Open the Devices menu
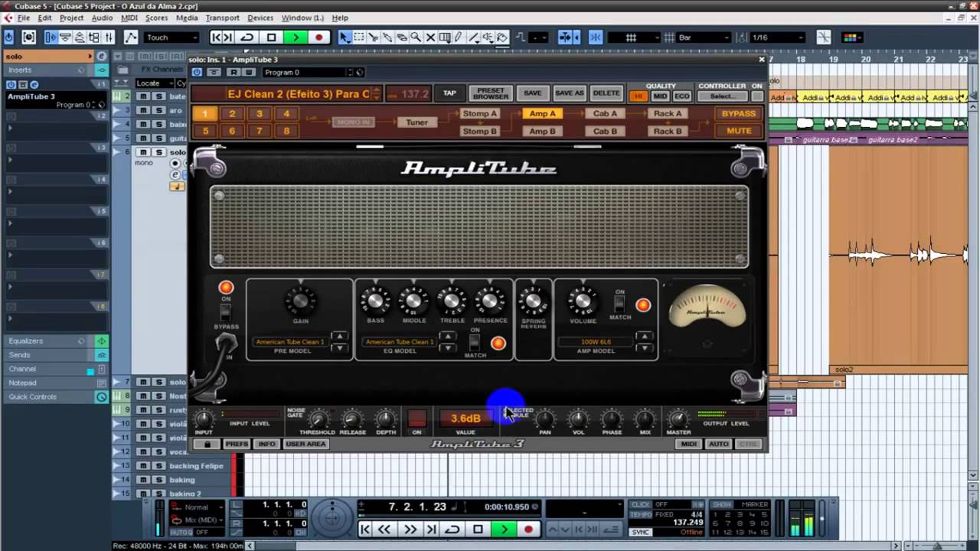Screen dimensions: 980x551 [260, 18]
